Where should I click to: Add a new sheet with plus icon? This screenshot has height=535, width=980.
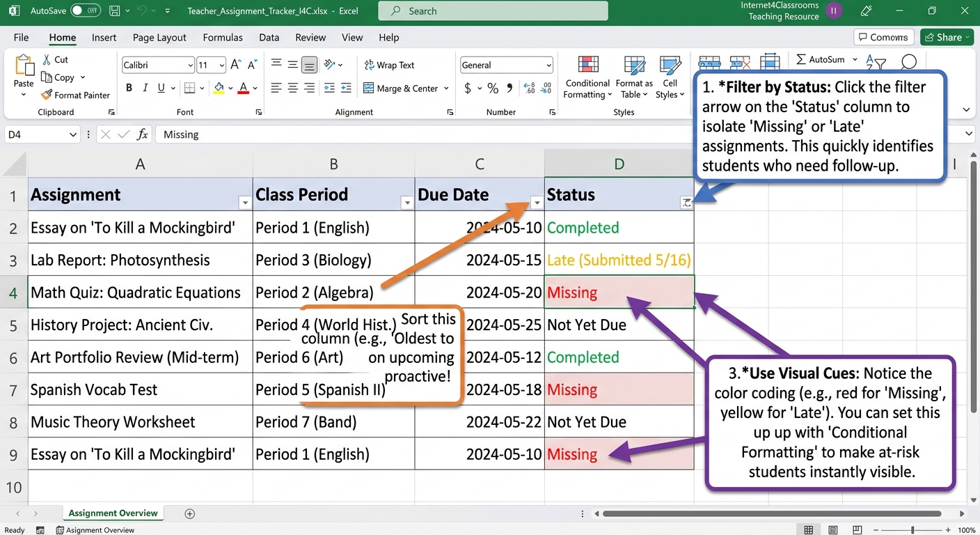189,513
